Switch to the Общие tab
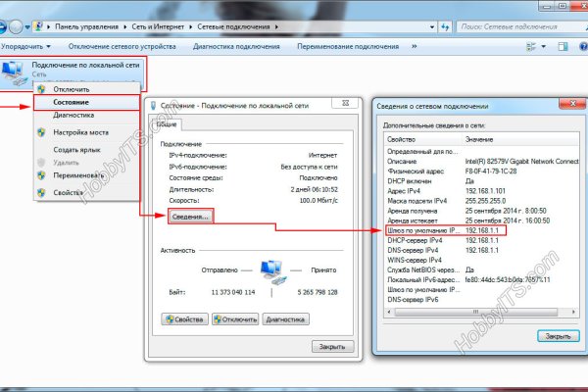 (x=166, y=124)
